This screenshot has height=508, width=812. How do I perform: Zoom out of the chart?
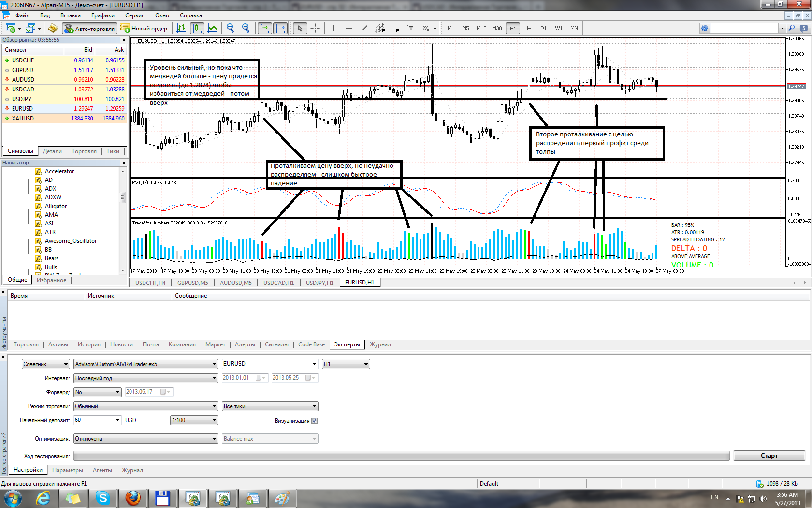(246, 28)
